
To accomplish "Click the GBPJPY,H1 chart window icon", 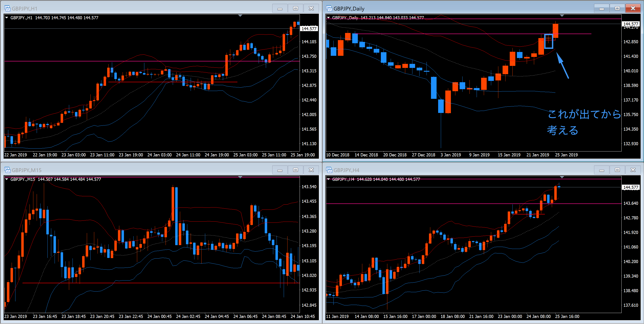I will (7, 9).
